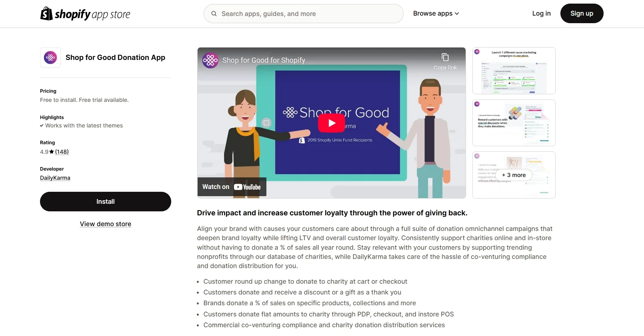Open the 148 reviews link
This screenshot has height=336, width=644.
coord(62,152)
